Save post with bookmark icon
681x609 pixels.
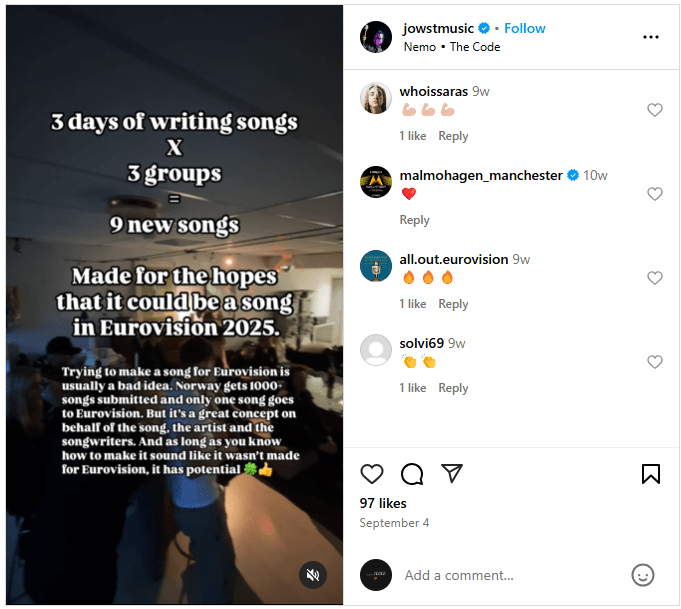[x=651, y=473]
